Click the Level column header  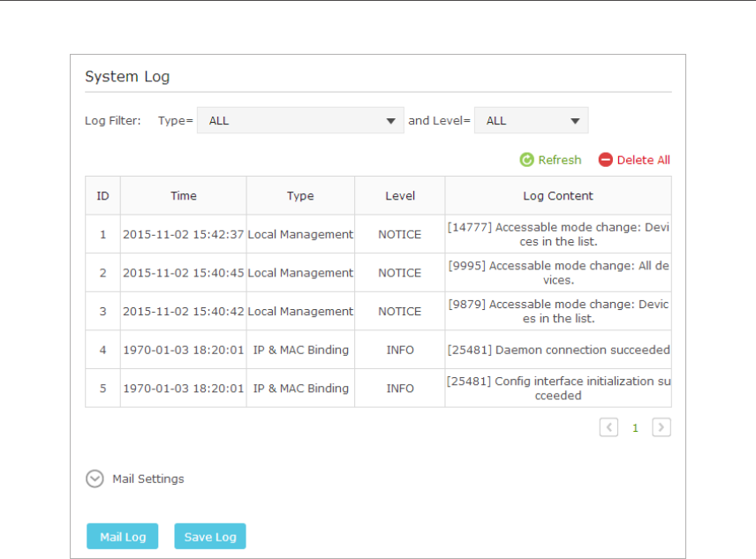tap(400, 196)
